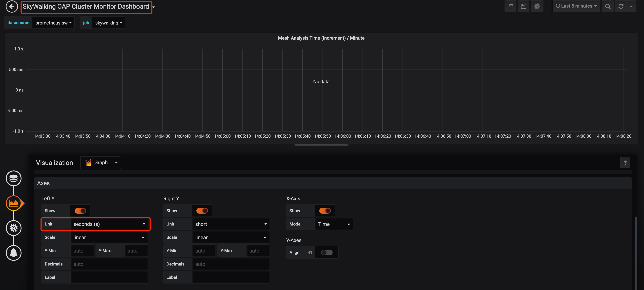The height and width of the screenshot is (290, 644).
Task: Click the save dashboard icon
Action: tap(523, 6)
